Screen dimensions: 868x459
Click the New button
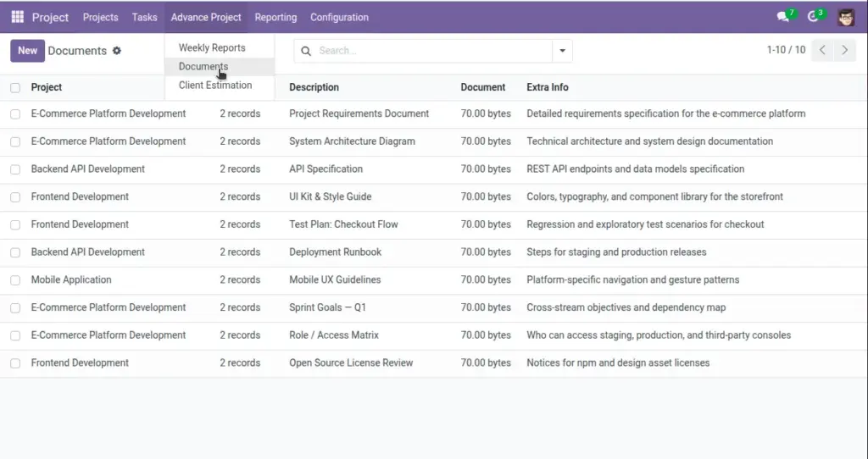[27, 50]
